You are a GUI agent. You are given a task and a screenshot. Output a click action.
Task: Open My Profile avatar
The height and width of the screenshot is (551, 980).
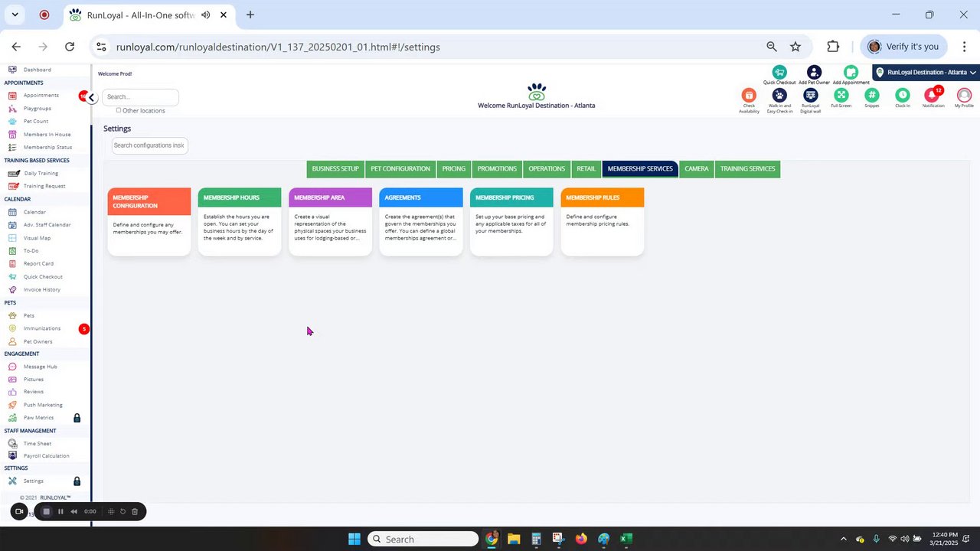click(x=964, y=95)
